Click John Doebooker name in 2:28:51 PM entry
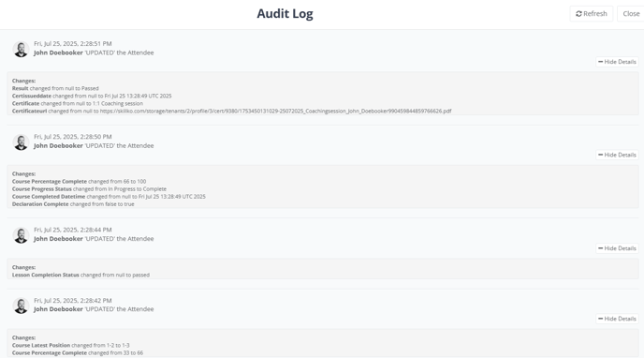This screenshot has height=358, width=644. [x=58, y=52]
